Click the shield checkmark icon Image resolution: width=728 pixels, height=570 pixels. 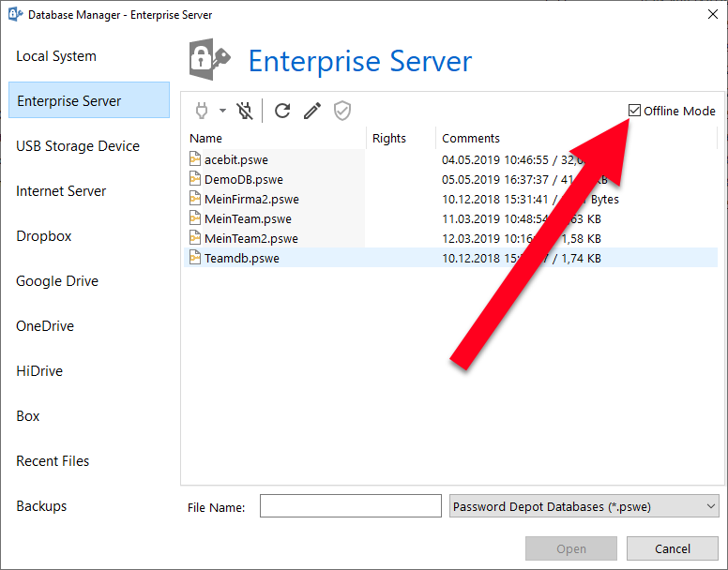click(342, 111)
